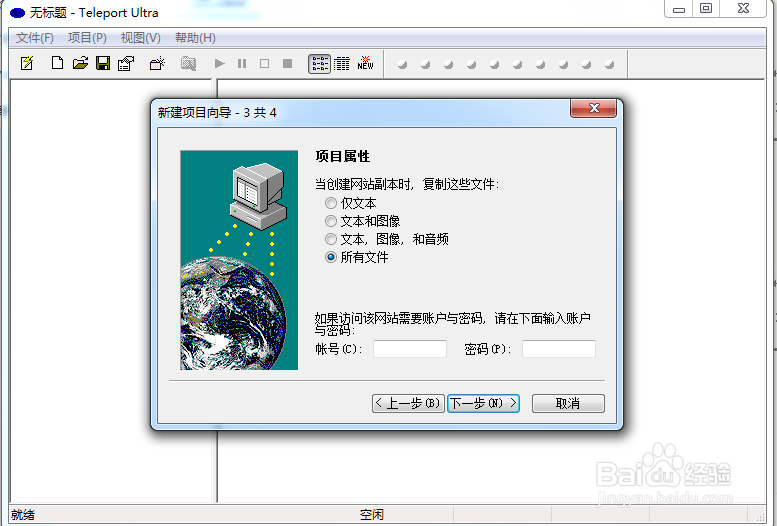Proceed with 下一步(N) button
The width and height of the screenshot is (777, 526).
tap(484, 404)
